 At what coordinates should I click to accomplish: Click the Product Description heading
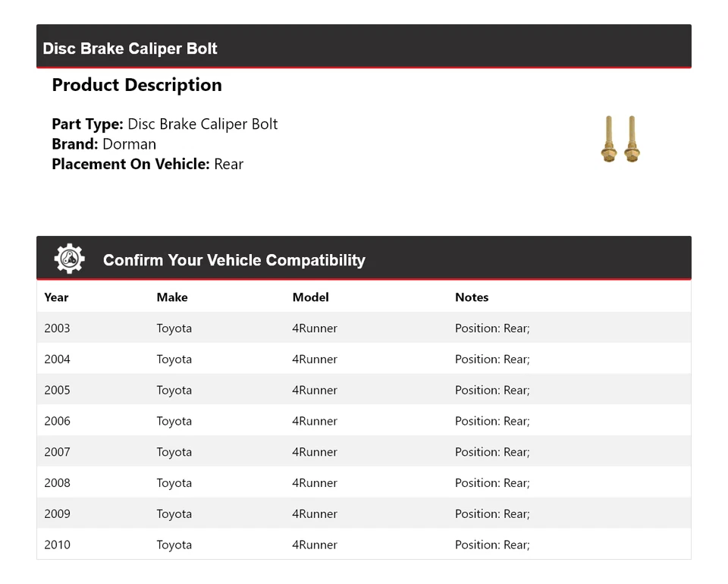(136, 85)
